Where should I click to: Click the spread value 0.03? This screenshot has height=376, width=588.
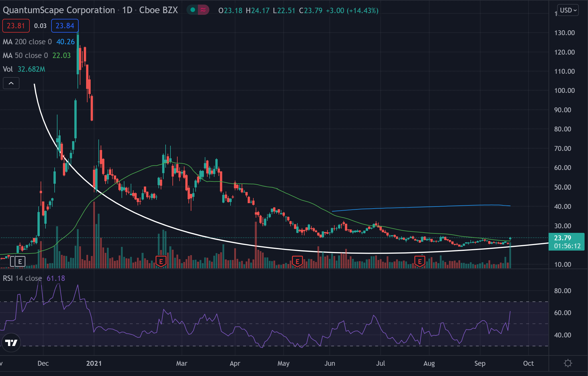click(40, 26)
